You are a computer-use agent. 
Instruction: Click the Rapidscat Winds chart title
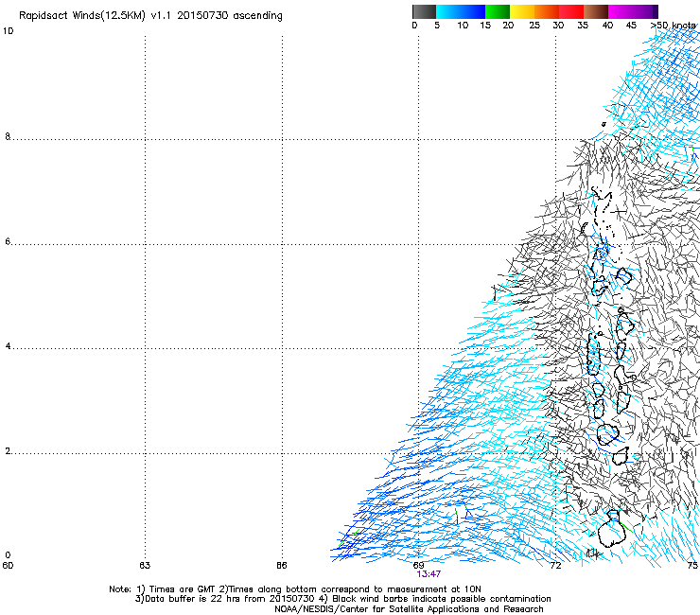150,16
